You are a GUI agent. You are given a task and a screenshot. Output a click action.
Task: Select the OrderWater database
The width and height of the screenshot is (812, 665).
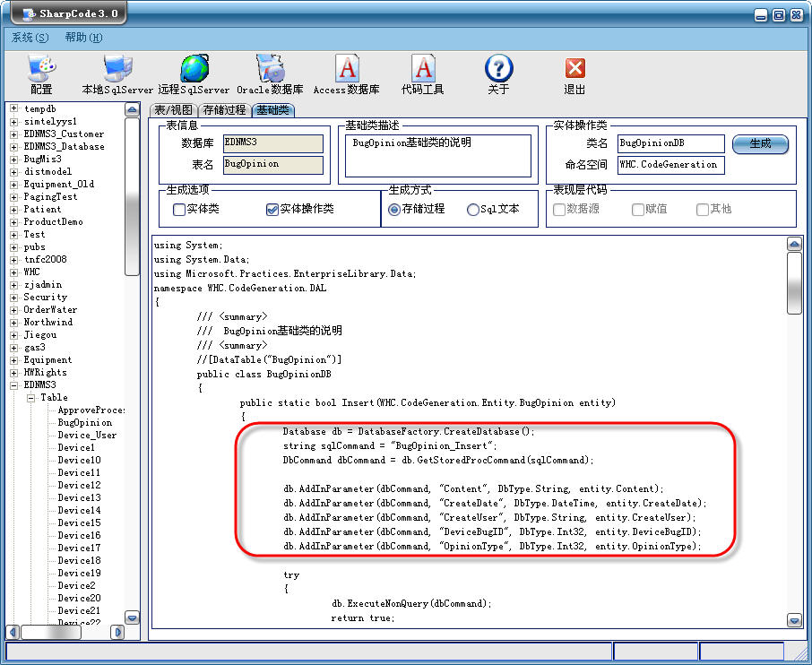coord(50,310)
